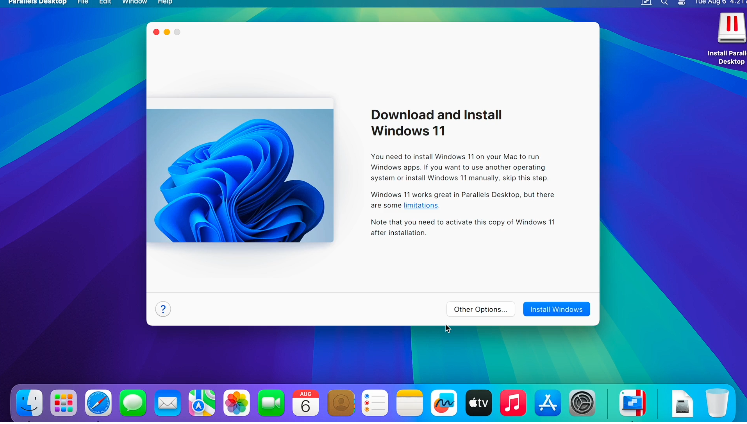Click the Windows 11 wallpaper thumbnail
The width and height of the screenshot is (747, 424).
240,172
